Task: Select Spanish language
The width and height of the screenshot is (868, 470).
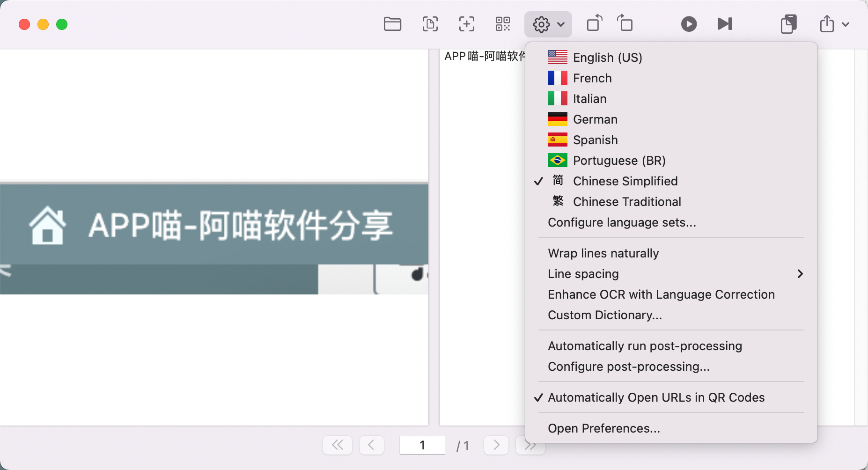Action: [671, 140]
